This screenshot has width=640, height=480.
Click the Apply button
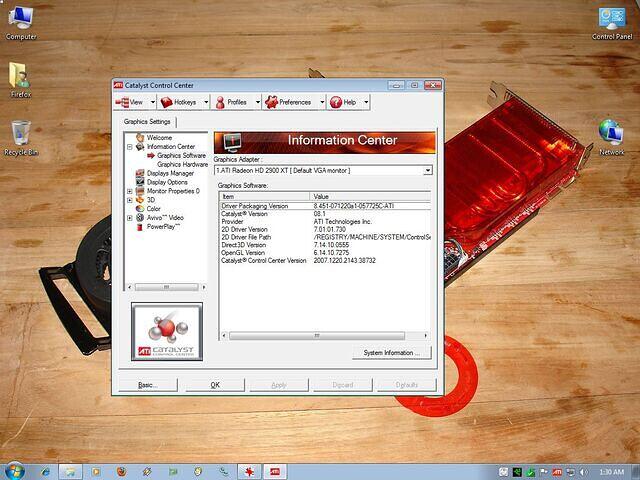point(279,385)
